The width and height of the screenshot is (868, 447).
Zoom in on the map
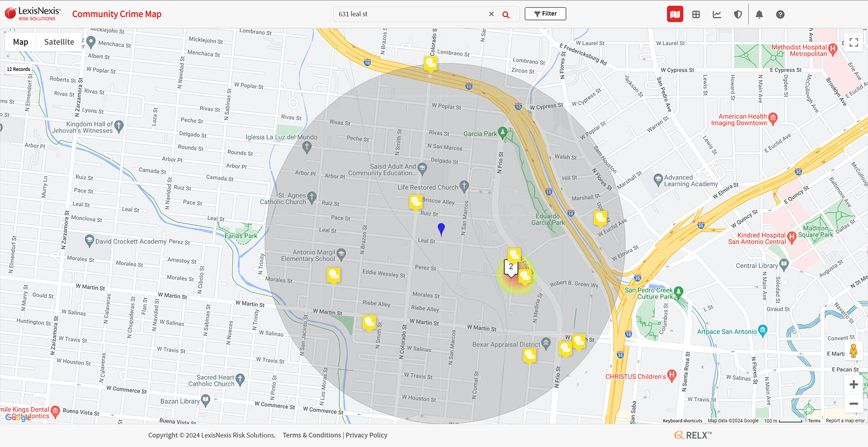click(854, 384)
